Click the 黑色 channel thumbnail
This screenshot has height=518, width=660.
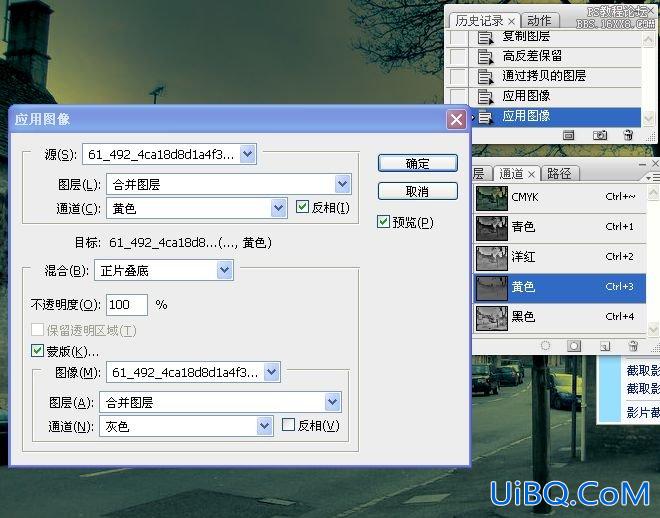[492, 318]
